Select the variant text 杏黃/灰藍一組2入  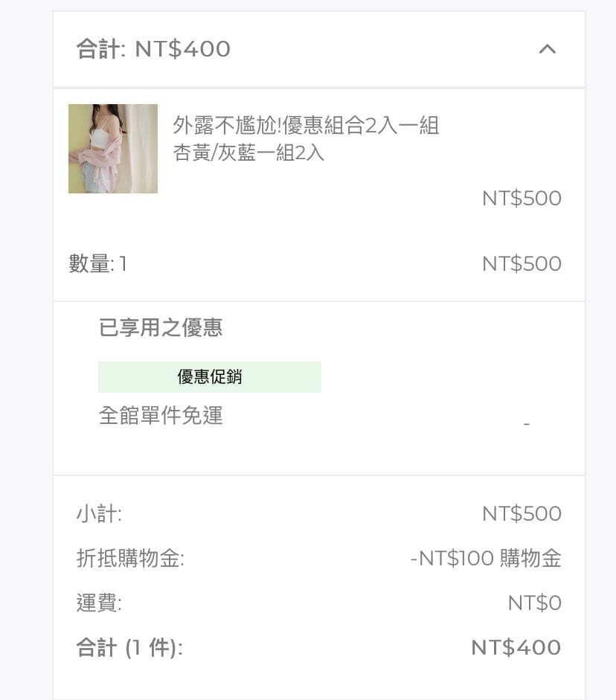(248, 152)
